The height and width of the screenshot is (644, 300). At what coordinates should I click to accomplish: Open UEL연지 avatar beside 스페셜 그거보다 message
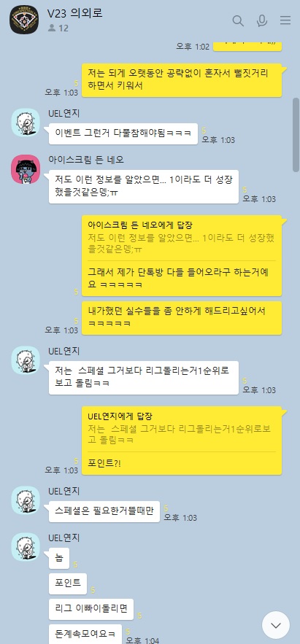pos(26,360)
